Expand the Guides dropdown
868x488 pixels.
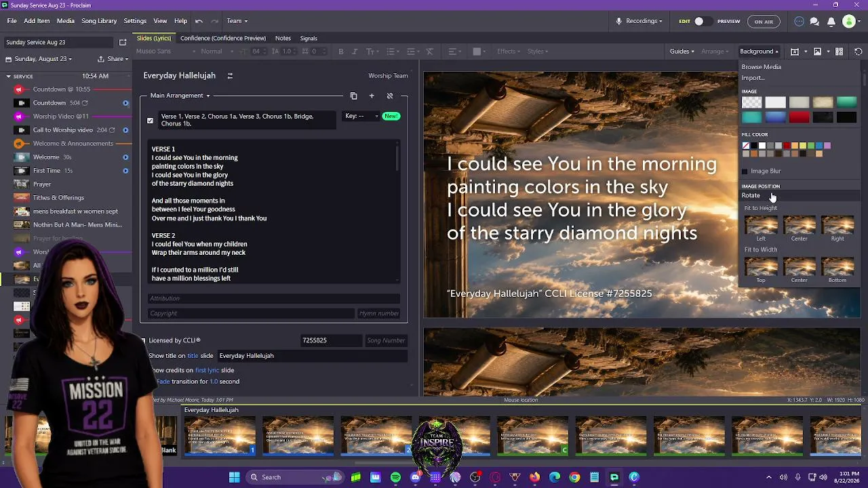(682, 52)
